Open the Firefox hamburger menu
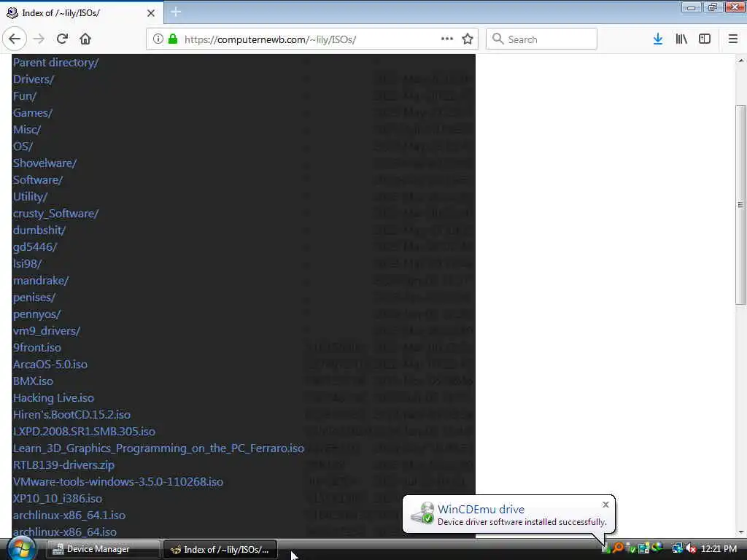747x560 pixels. 733,39
